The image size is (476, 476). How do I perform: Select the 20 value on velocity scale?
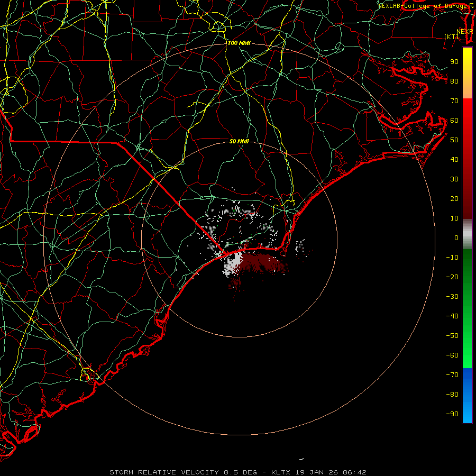(454, 199)
